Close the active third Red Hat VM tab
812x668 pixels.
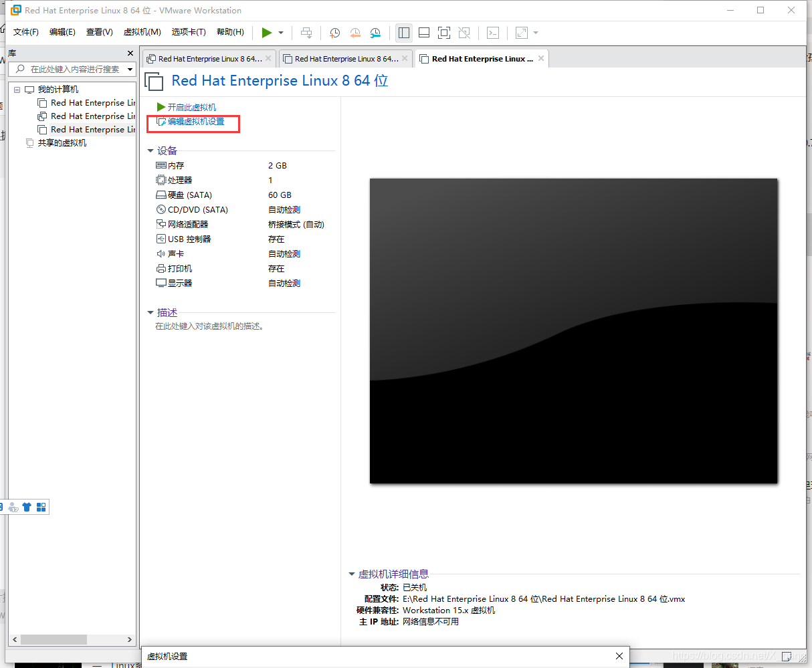click(x=541, y=58)
